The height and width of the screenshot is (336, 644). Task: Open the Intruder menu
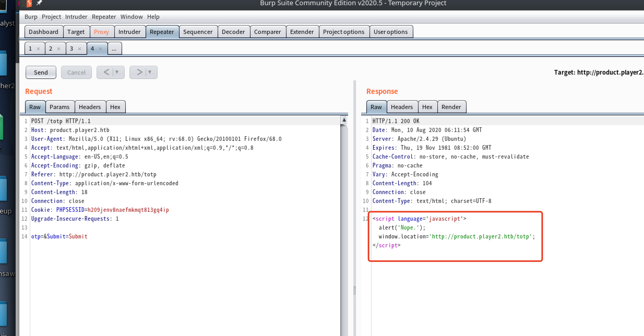point(76,17)
